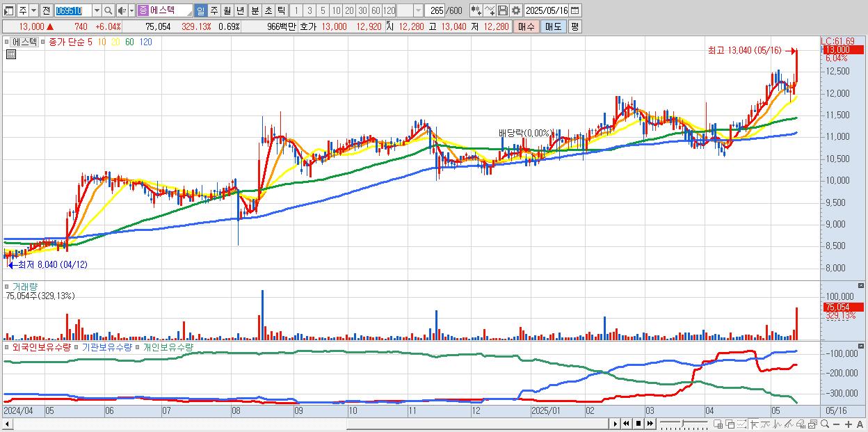Click the indicator add icon left of save
Image resolution: width=868 pixels, height=432 pixels.
476,10
